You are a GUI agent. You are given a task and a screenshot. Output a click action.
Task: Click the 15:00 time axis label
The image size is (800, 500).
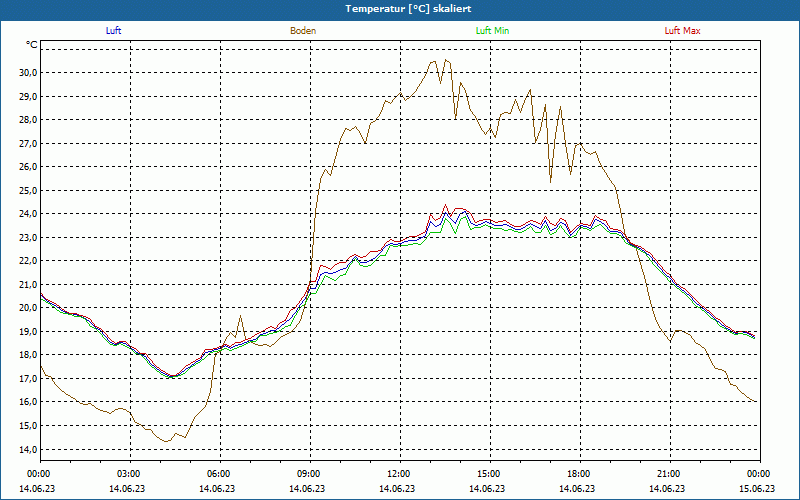click(x=488, y=474)
